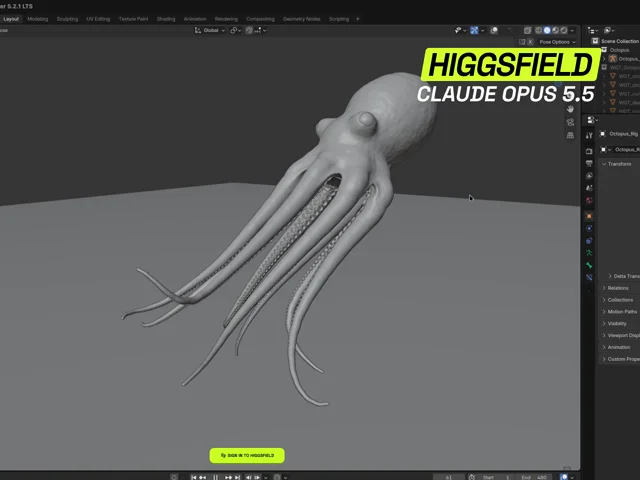The height and width of the screenshot is (480, 640).
Task: Select solid viewport shading
Action: (547, 30)
